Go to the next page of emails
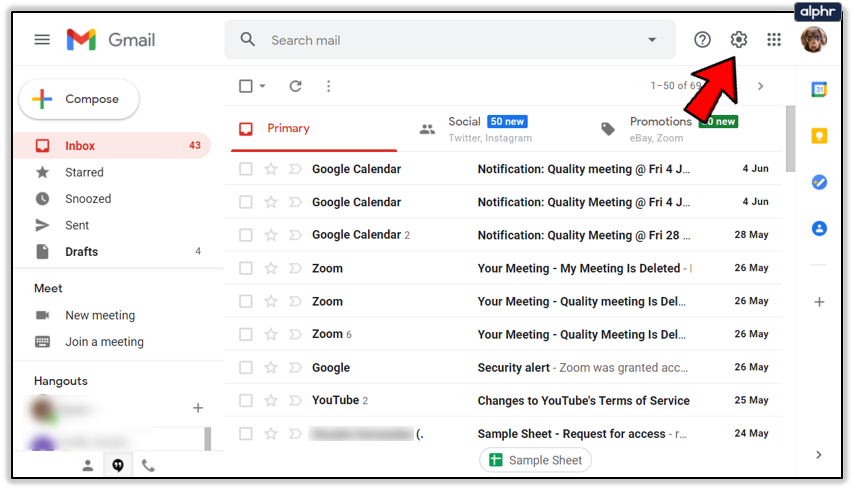Screen dimensions: 854x490 (760, 86)
